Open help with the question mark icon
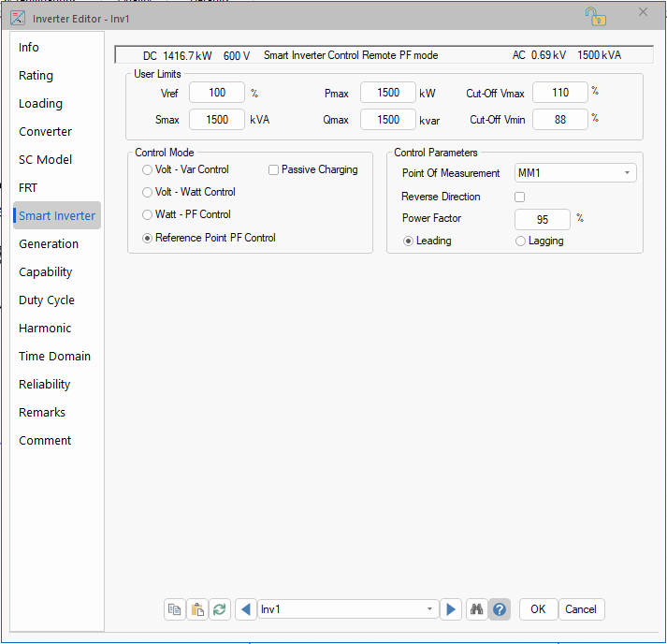This screenshot has height=644, width=667. click(500, 609)
